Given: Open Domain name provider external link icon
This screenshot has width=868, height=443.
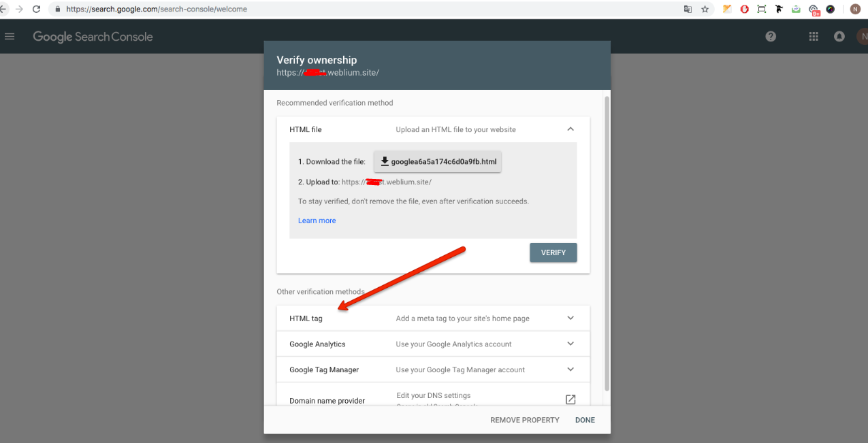Looking at the screenshot, I should tap(570, 399).
